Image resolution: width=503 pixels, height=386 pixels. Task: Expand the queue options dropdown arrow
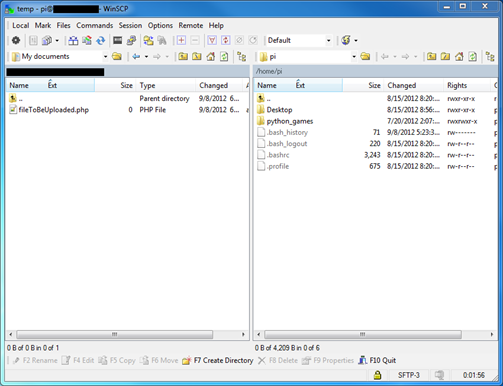click(57, 40)
